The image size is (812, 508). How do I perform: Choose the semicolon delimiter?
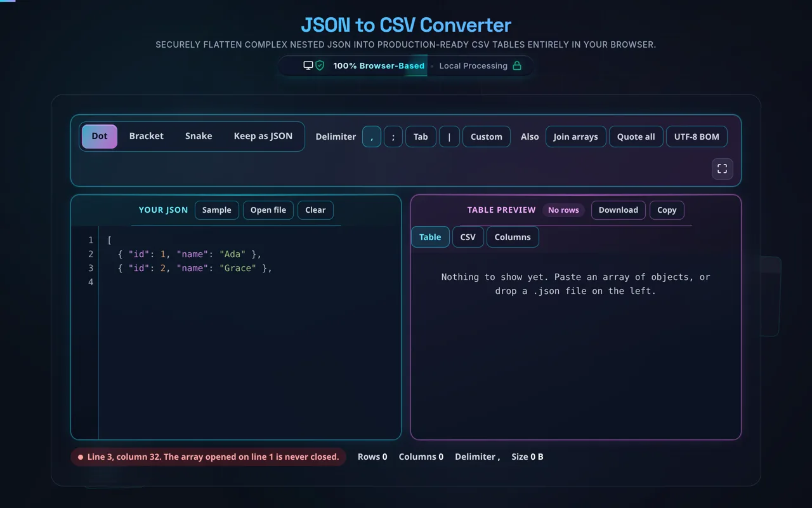click(x=393, y=137)
